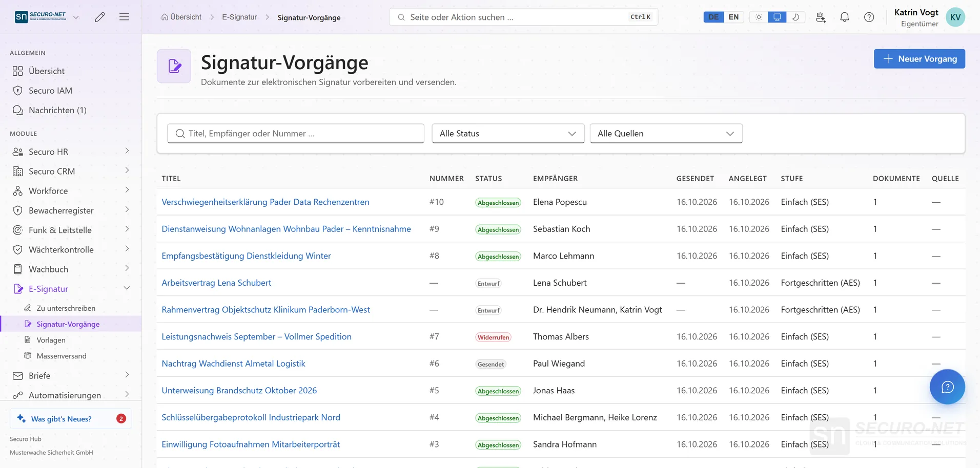Open the Alle Status dropdown
Screen dimensions: 980x468
coord(508,134)
